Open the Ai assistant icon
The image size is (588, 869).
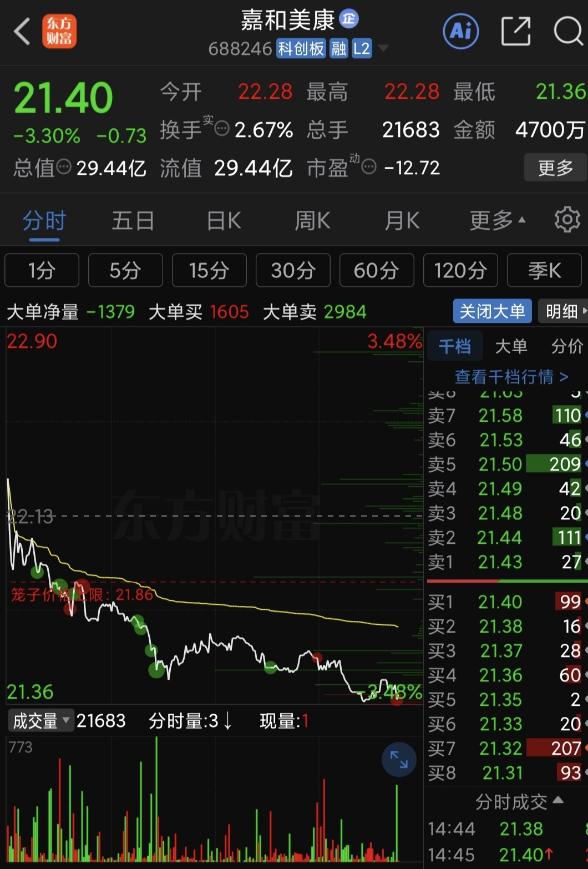point(460,31)
